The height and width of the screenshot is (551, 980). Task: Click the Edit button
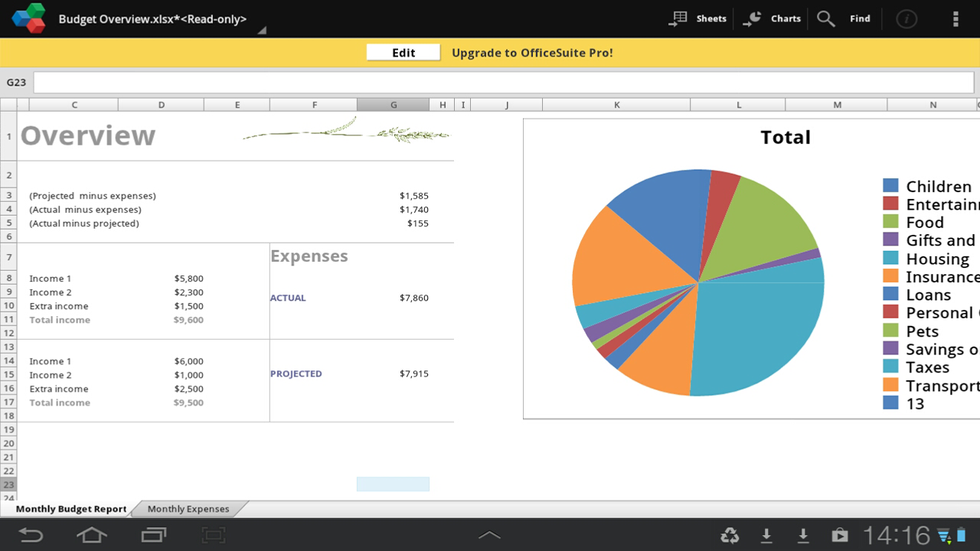click(403, 53)
